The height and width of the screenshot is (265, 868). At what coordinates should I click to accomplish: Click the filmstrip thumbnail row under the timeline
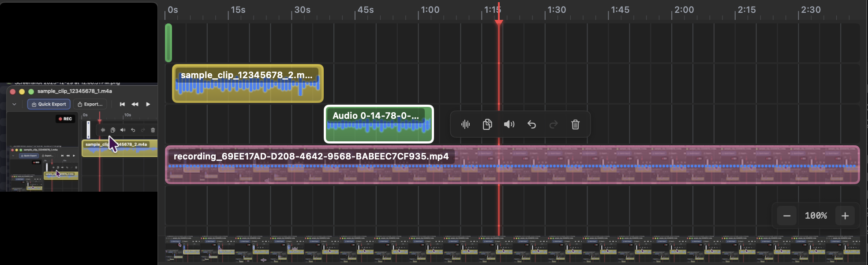pyautogui.click(x=513, y=250)
